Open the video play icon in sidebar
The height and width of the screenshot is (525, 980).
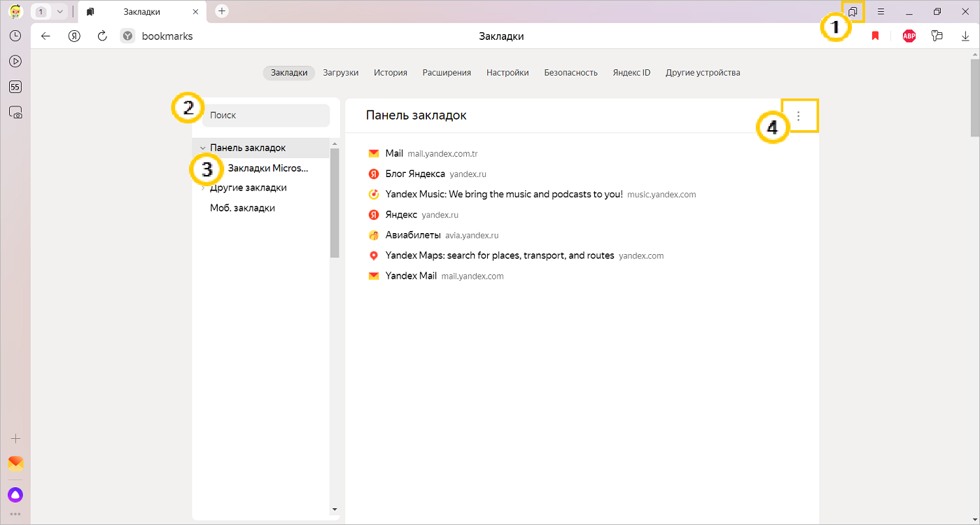click(15, 61)
